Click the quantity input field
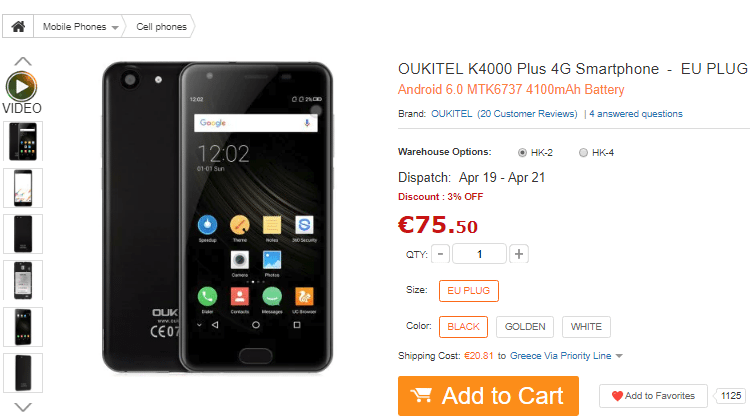Image resolution: width=750 pixels, height=419 pixels. coord(479,254)
